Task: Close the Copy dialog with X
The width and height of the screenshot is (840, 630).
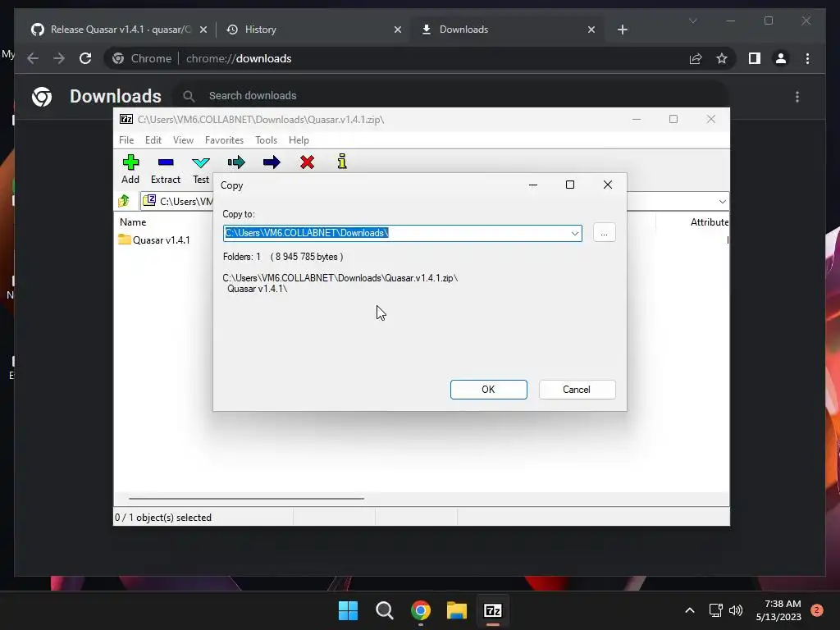Action: point(608,185)
